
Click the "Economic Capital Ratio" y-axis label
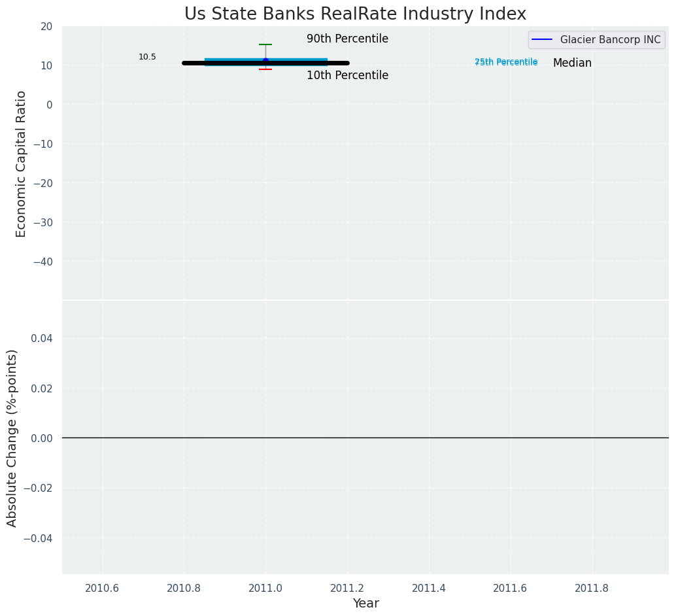[x=21, y=163]
